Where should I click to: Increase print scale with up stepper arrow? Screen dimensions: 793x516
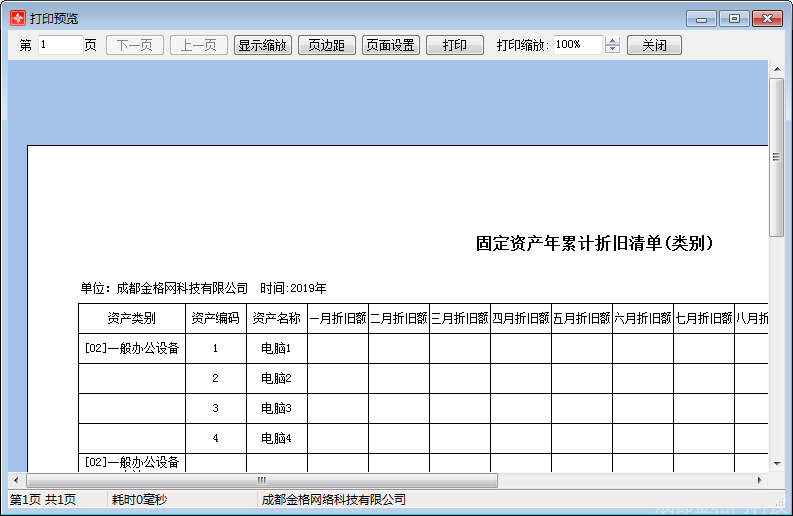click(613, 41)
